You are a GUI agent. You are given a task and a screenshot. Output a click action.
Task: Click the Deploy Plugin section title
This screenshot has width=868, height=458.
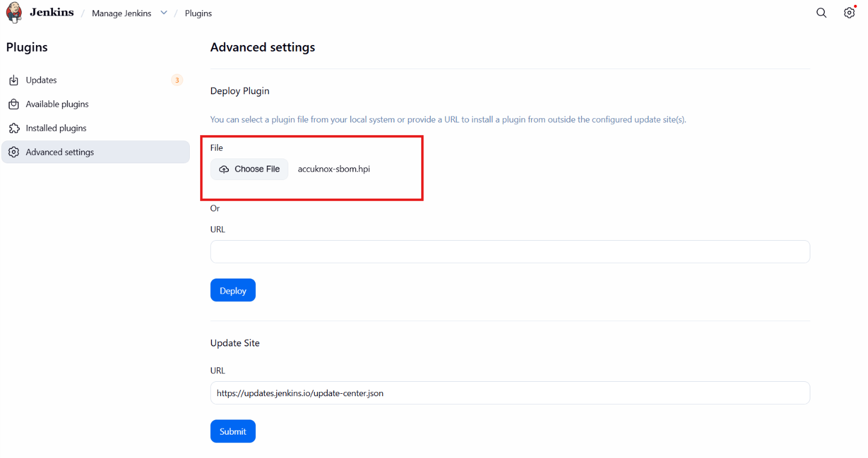pyautogui.click(x=240, y=91)
